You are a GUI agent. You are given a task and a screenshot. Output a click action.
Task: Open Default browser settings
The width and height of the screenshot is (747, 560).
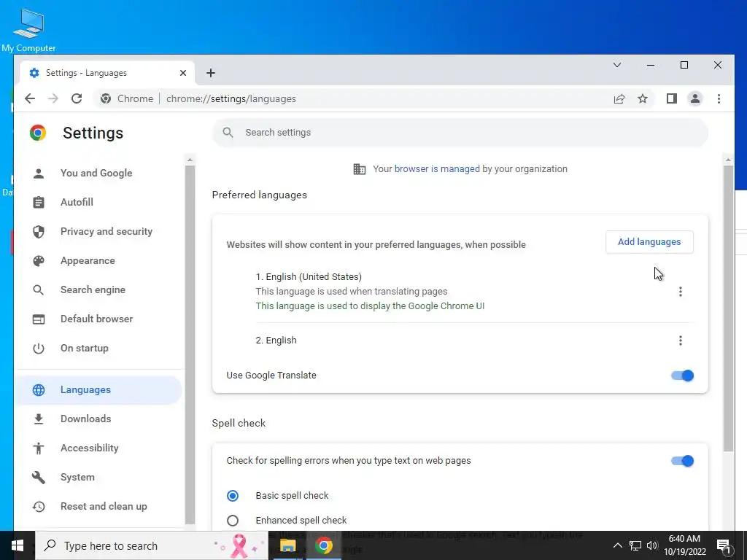pos(99,319)
